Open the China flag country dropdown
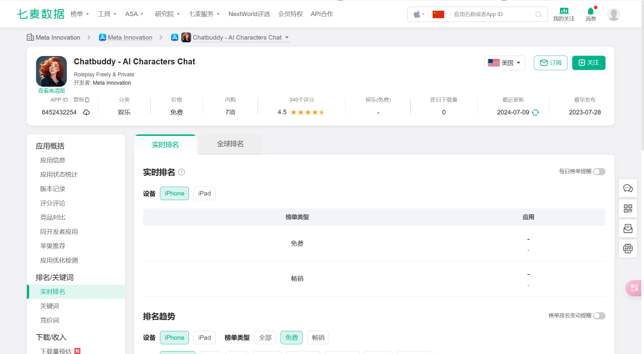The width and height of the screenshot is (644, 354). point(440,14)
